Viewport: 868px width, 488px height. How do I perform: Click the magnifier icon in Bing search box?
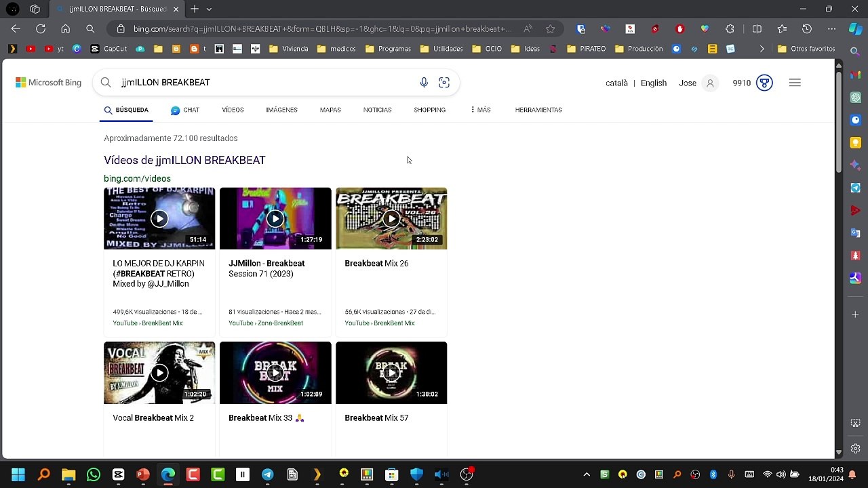coord(106,83)
